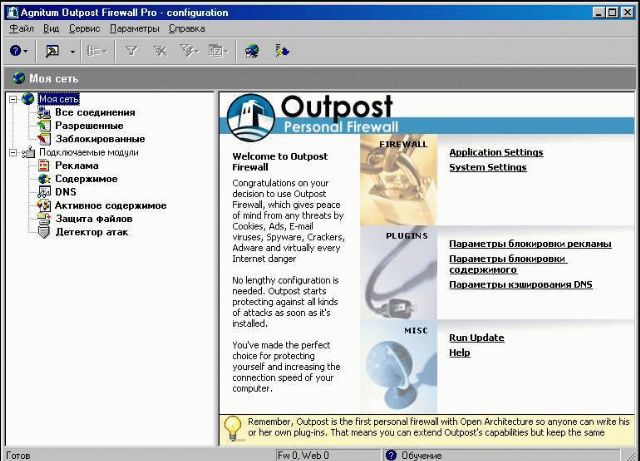This screenshot has width=640, height=461.
Task: Click the columns layout toolbar icon
Action: (x=216, y=51)
